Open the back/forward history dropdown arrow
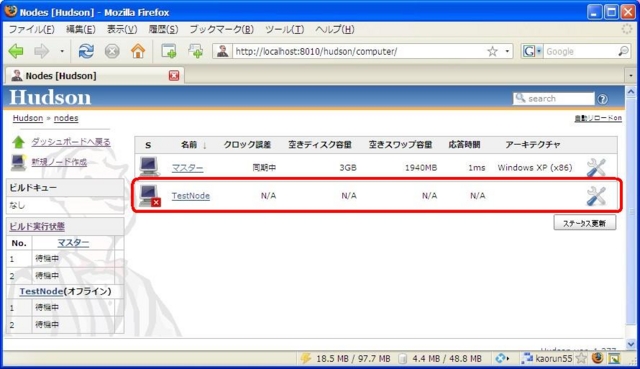 click(62, 51)
